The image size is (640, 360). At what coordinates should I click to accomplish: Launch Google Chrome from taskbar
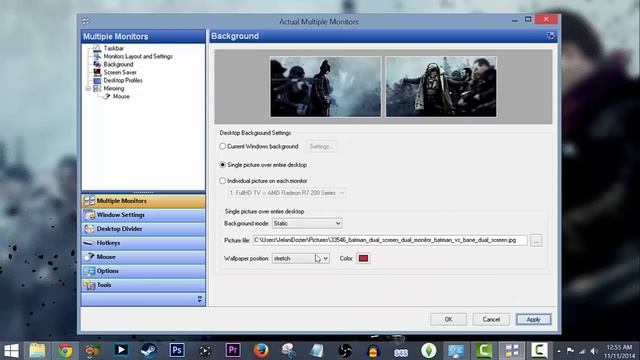[x=64, y=351]
